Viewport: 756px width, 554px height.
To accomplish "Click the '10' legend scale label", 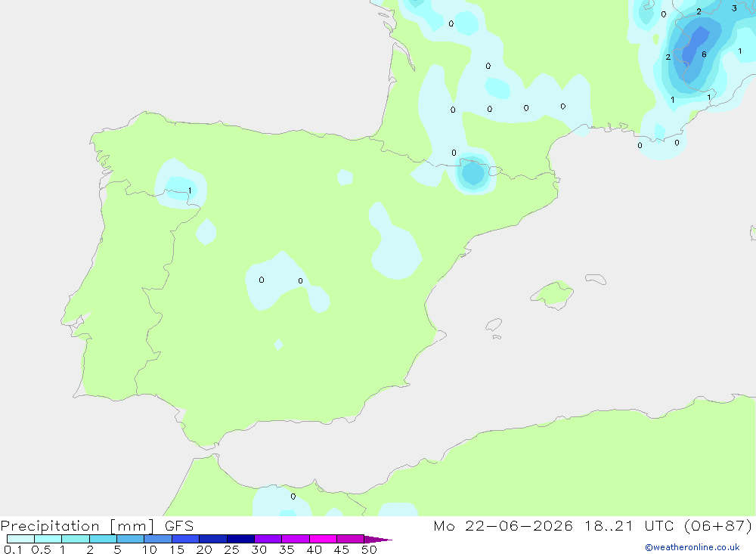I will 150,549.
